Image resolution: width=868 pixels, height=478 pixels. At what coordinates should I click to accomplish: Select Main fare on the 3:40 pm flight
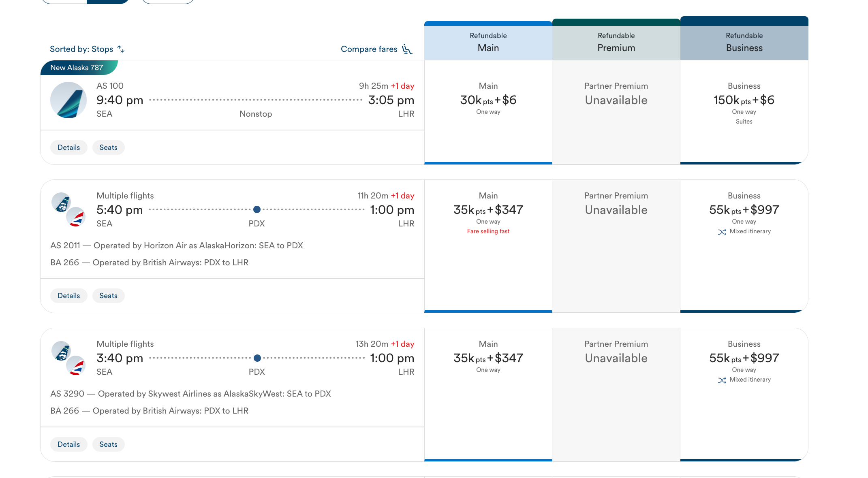tap(488, 395)
